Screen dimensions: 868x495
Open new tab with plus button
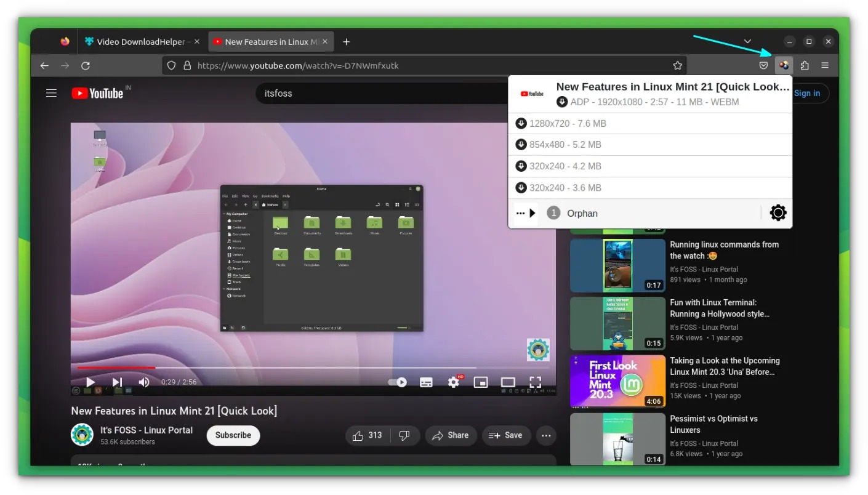346,42
